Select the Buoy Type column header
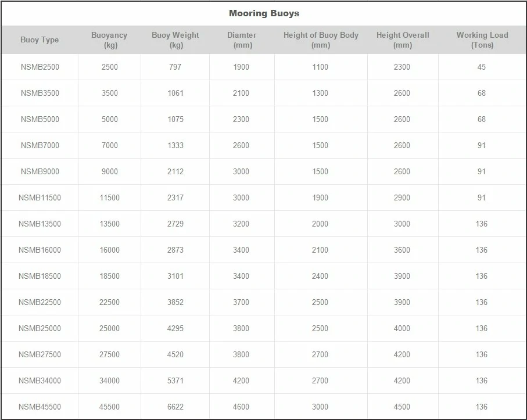 tap(40, 40)
